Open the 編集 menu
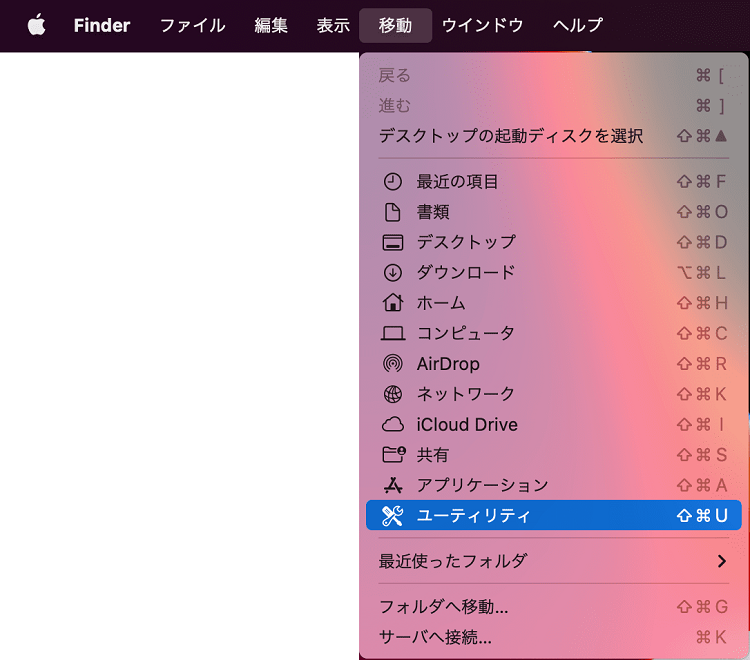The width and height of the screenshot is (750, 660). click(x=271, y=25)
